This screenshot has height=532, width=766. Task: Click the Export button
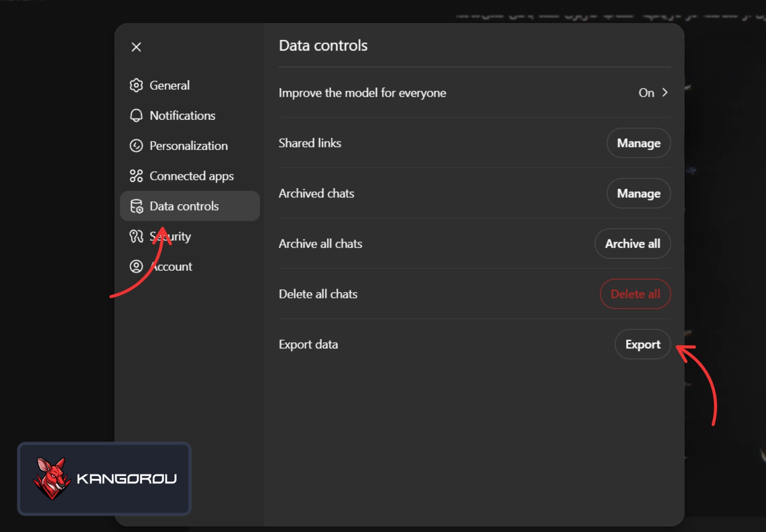[x=643, y=345]
